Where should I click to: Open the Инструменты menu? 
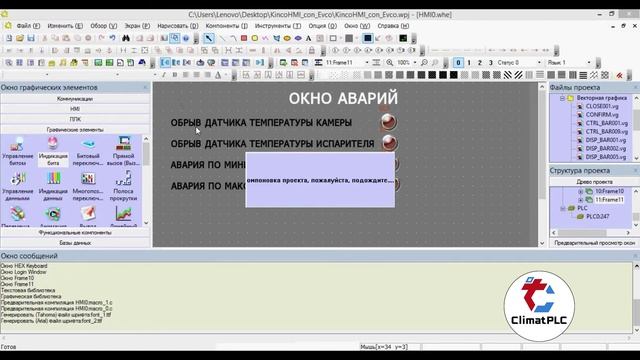[278, 26]
